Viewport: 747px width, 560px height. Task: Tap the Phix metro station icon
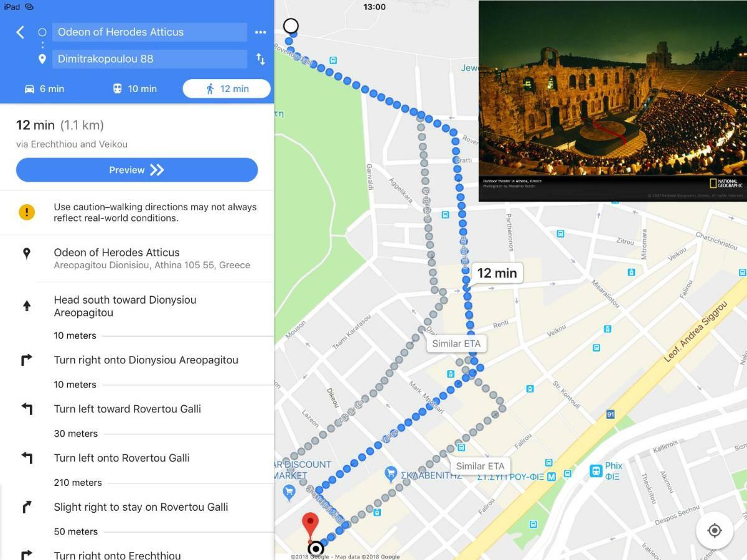(596, 471)
